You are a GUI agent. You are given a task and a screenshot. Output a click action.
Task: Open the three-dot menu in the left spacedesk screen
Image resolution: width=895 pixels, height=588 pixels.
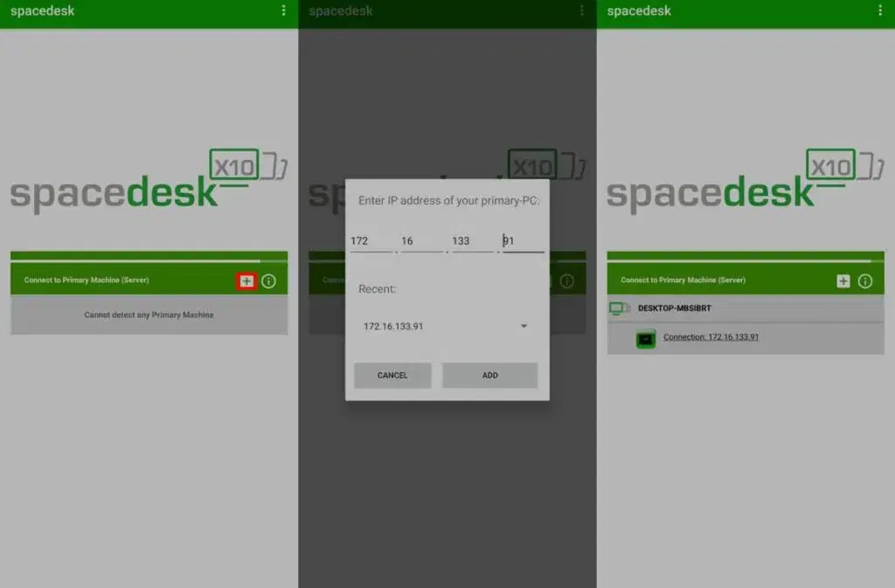point(284,10)
